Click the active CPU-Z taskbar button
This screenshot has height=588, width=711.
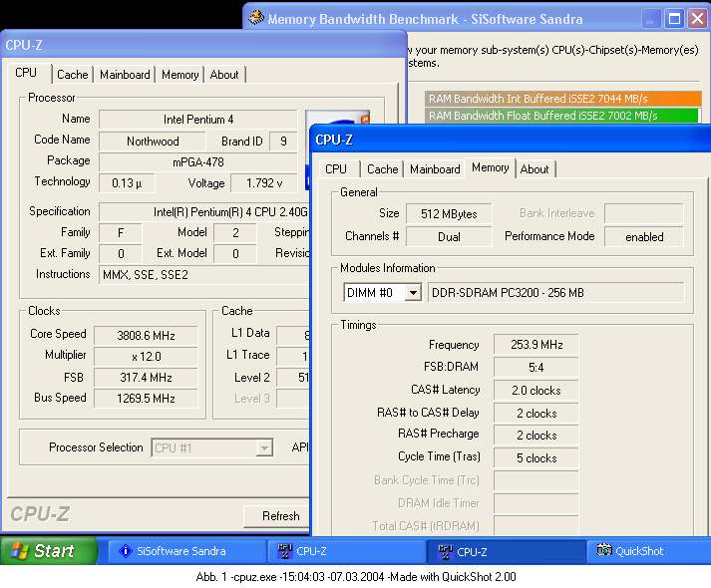506,551
